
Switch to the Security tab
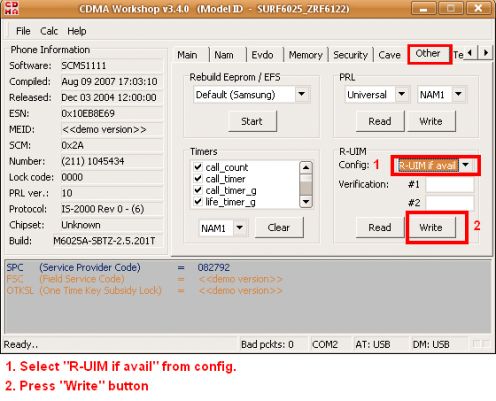pos(350,55)
